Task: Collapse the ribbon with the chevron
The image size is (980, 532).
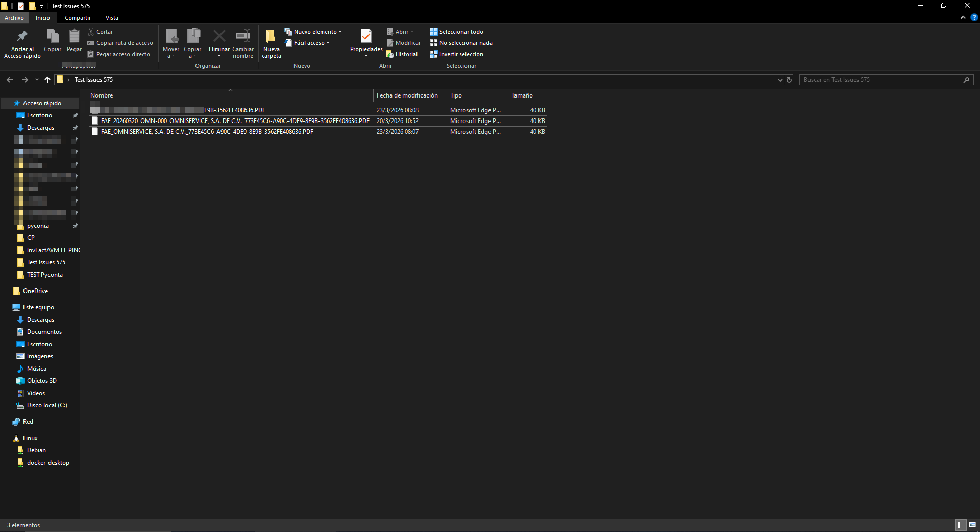Action: (x=963, y=17)
